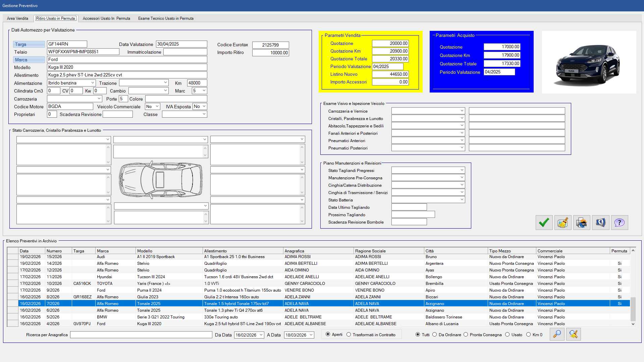
Task: Open the Carrozzeria e Vernice dropdown
Action: pyautogui.click(x=462, y=111)
